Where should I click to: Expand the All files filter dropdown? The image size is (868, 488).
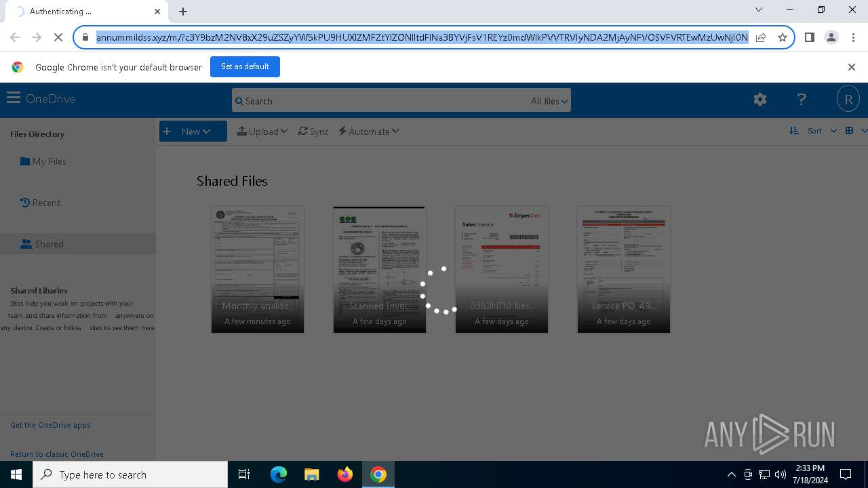(549, 101)
